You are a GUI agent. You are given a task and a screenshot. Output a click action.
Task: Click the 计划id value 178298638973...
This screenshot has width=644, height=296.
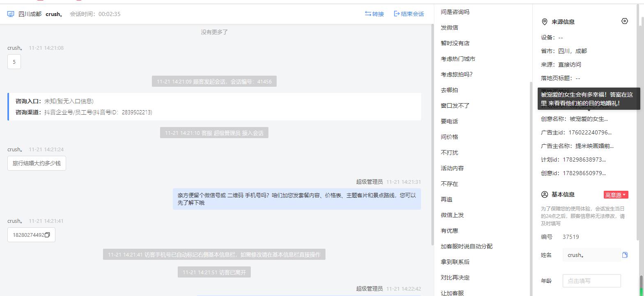click(x=584, y=160)
